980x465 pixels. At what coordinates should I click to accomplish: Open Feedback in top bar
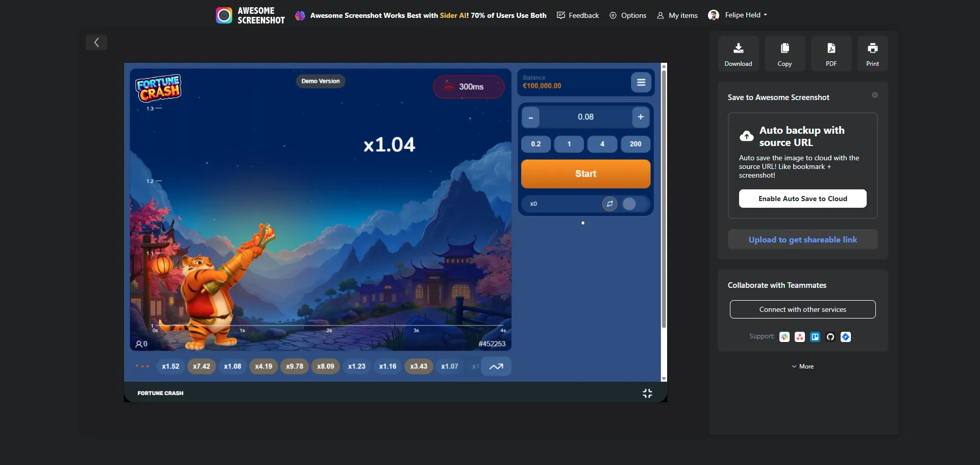click(x=578, y=15)
